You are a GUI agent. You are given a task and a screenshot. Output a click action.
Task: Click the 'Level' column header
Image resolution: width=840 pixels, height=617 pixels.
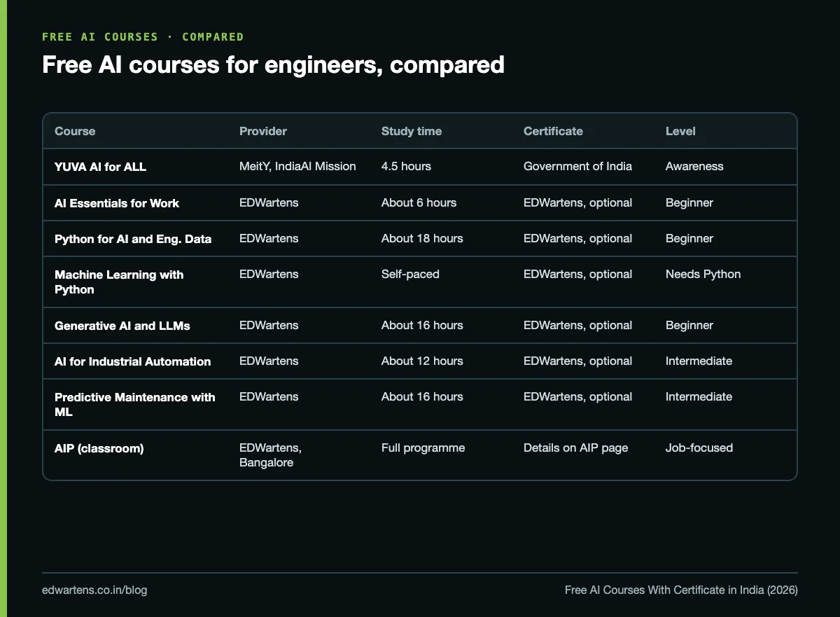tap(680, 131)
